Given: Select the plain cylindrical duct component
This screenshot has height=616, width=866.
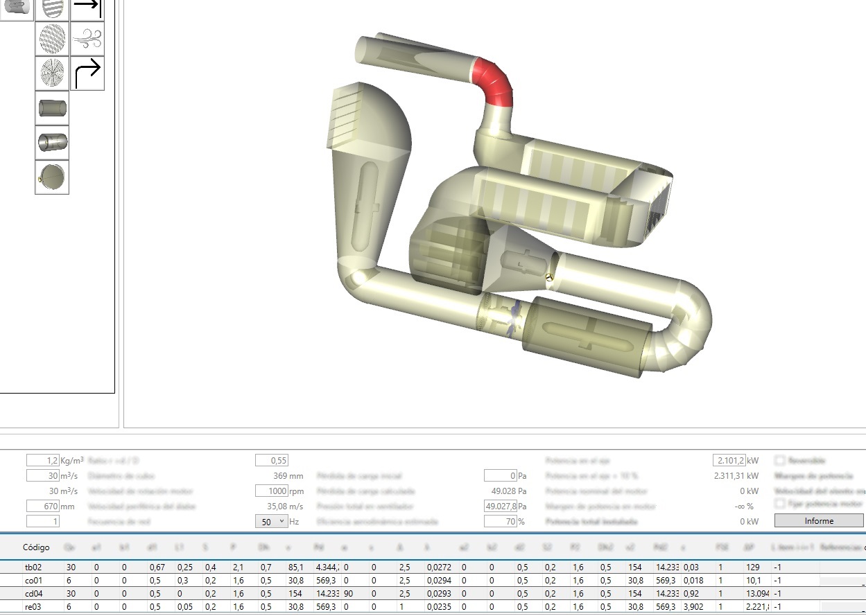Looking at the screenshot, I should pyautogui.click(x=52, y=108).
